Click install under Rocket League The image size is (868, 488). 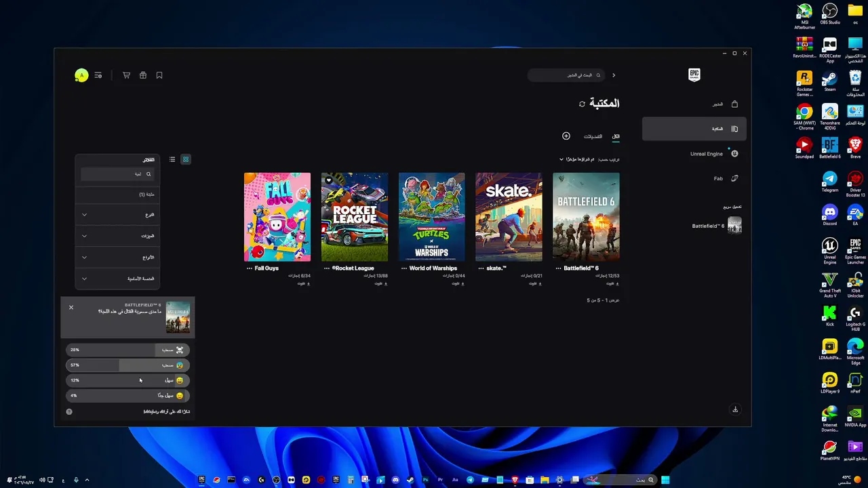pos(380,283)
